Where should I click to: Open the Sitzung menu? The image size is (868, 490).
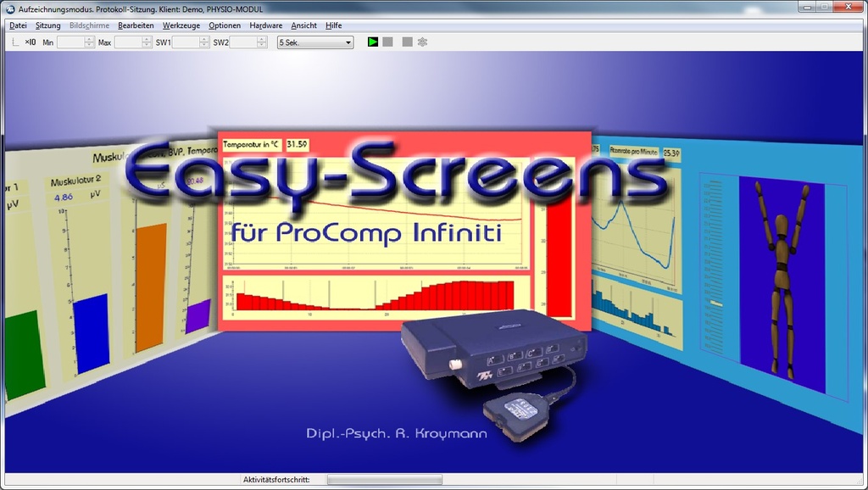48,25
